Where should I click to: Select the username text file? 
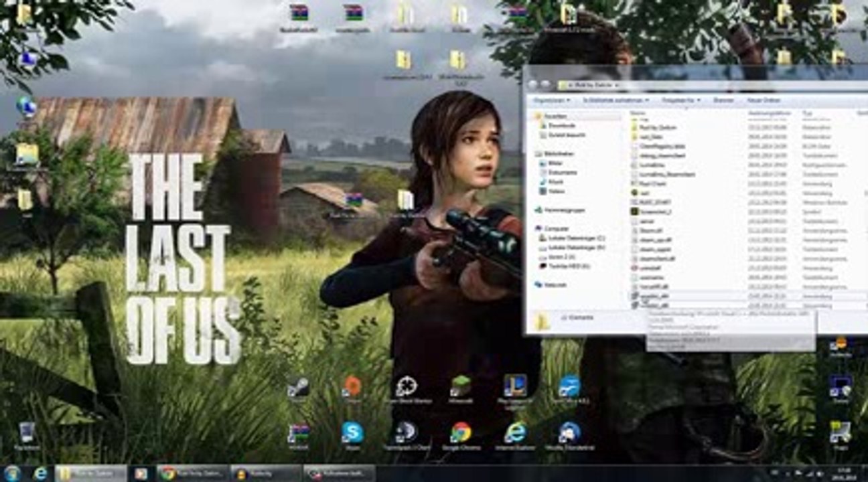tap(648, 276)
